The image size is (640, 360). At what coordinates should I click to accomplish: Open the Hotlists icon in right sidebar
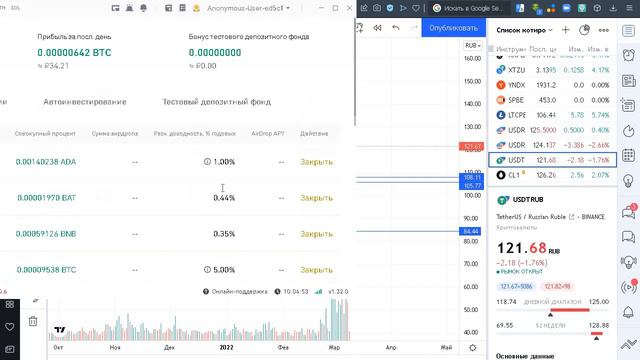coord(629,131)
